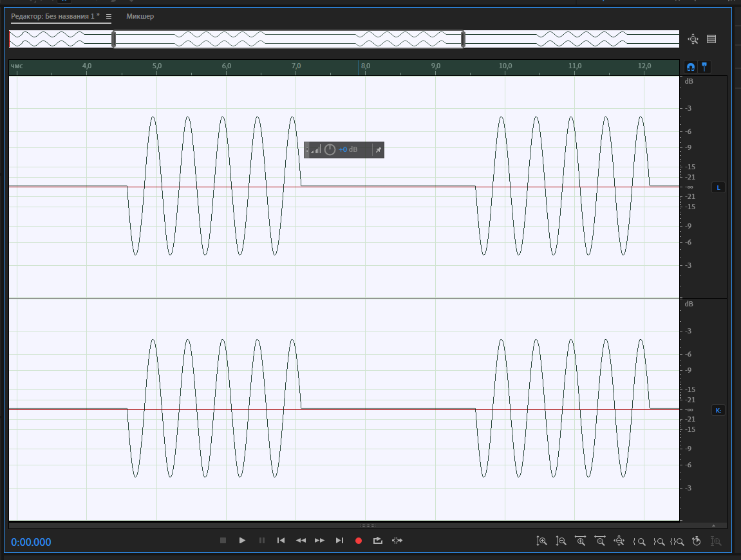741x560 pixels.
Task: Click the 10,0 mark on time ruler
Action: tap(505, 66)
